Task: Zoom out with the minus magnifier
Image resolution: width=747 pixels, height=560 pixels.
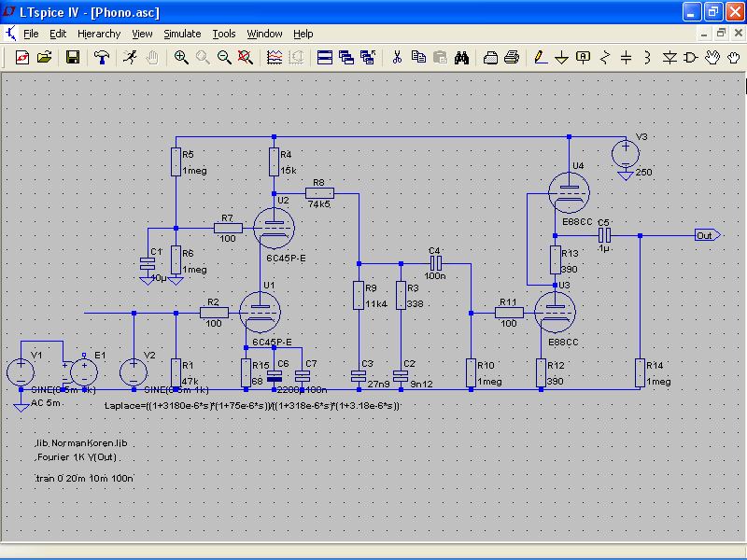Action: coord(224,58)
